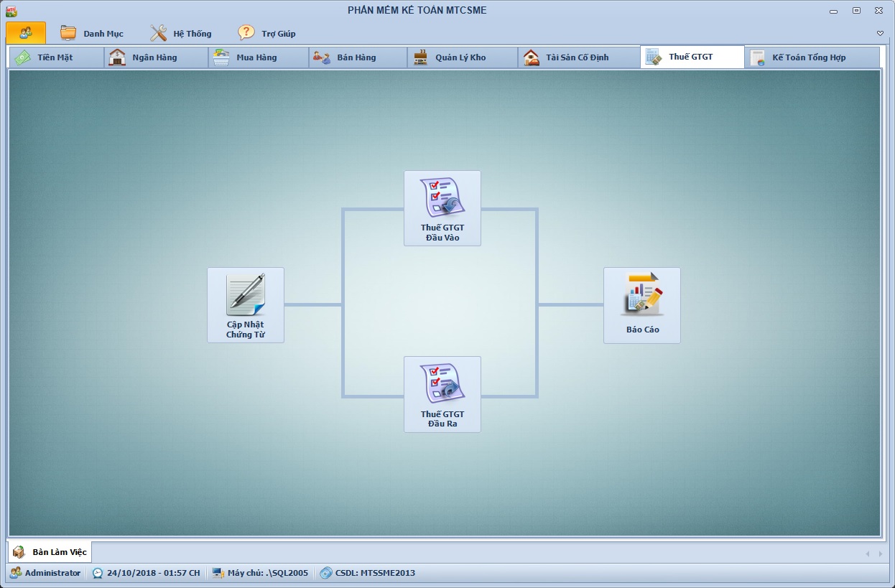Open the Trợ Giúp help menu
Screen dimensions: 895x588
pyautogui.click(x=278, y=34)
